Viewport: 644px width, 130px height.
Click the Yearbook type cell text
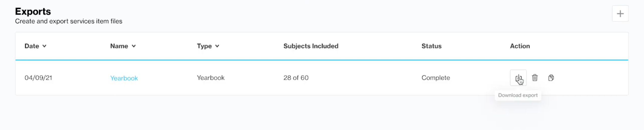tap(211, 78)
